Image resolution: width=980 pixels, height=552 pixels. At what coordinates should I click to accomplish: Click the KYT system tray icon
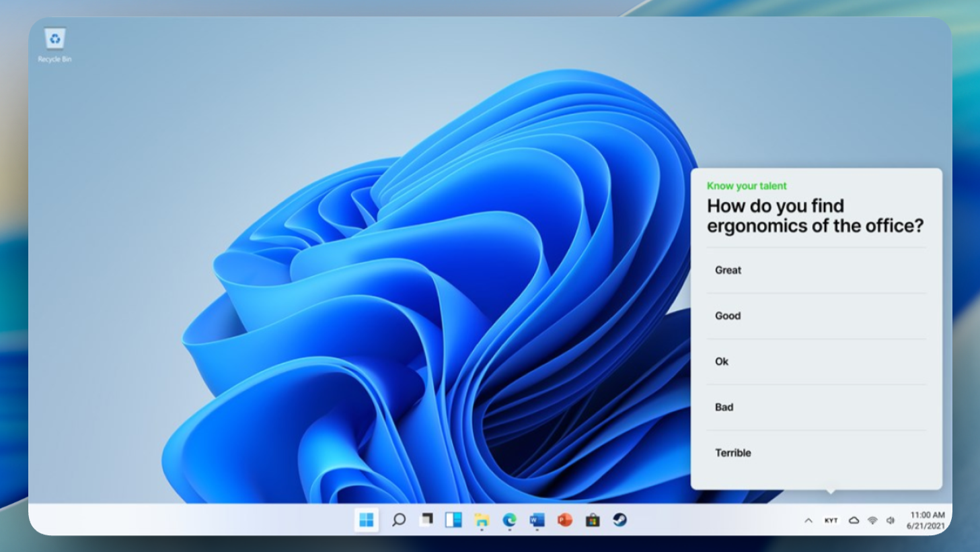click(x=831, y=520)
